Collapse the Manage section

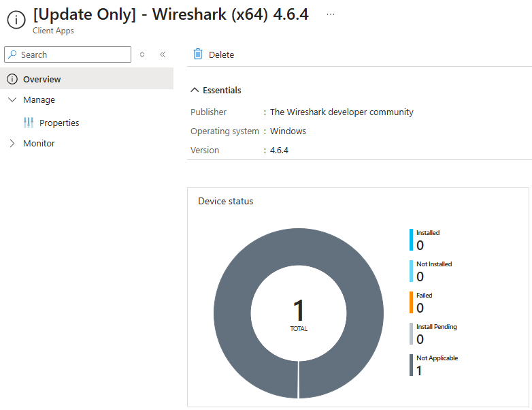pyautogui.click(x=12, y=99)
